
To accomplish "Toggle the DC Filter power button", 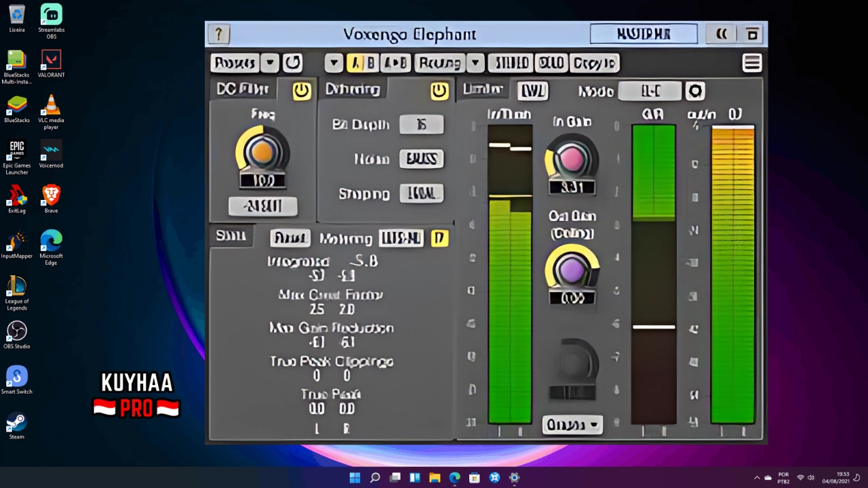I will 302,91.
